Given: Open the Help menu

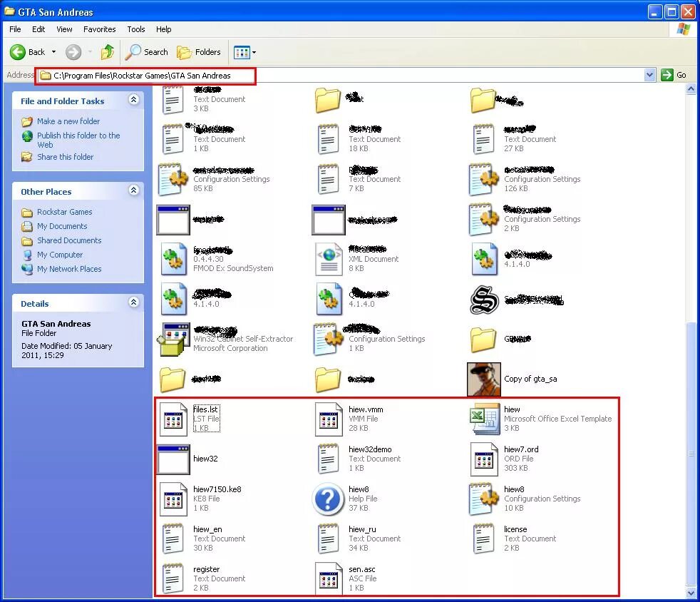Looking at the screenshot, I should [163, 29].
